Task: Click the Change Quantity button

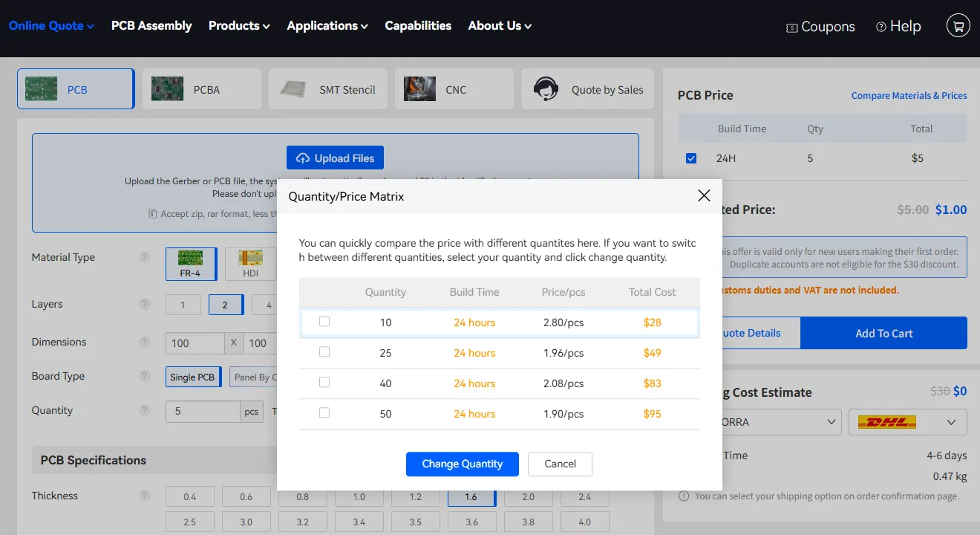Action: click(x=463, y=464)
